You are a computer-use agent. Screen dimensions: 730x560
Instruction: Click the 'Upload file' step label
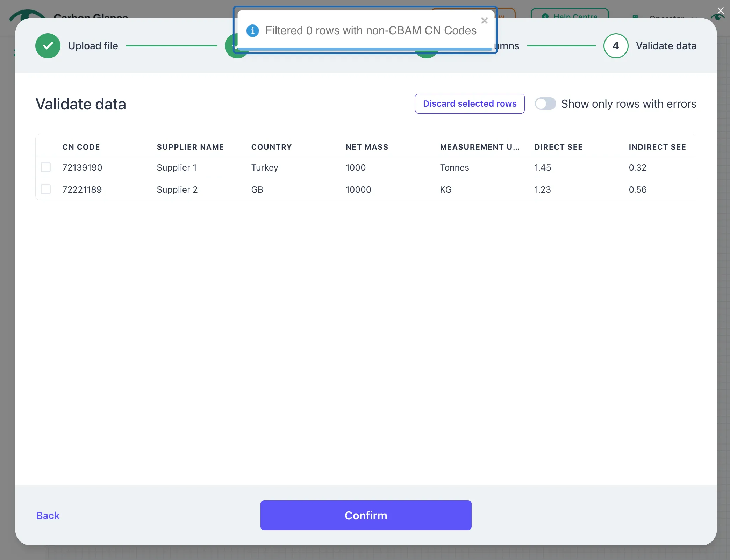click(93, 46)
